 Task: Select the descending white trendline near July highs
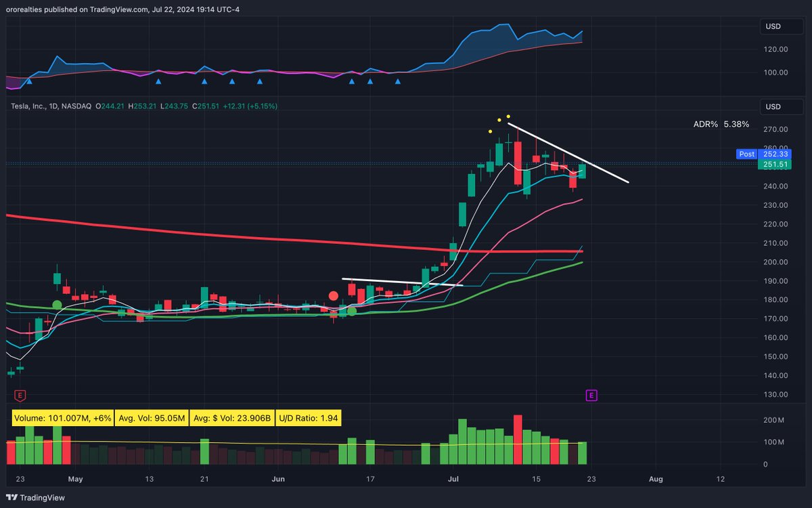(568, 152)
